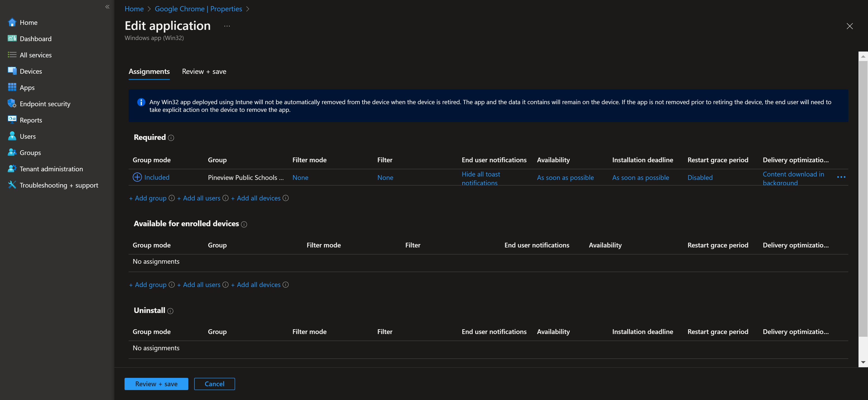Click info icon after Required Add group
The image size is (868, 400).
click(x=172, y=198)
